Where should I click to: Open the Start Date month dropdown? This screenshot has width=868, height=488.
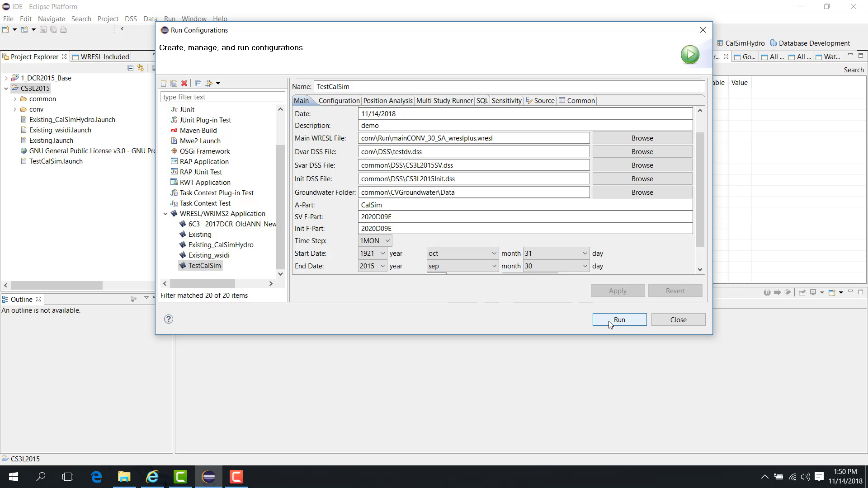point(462,253)
